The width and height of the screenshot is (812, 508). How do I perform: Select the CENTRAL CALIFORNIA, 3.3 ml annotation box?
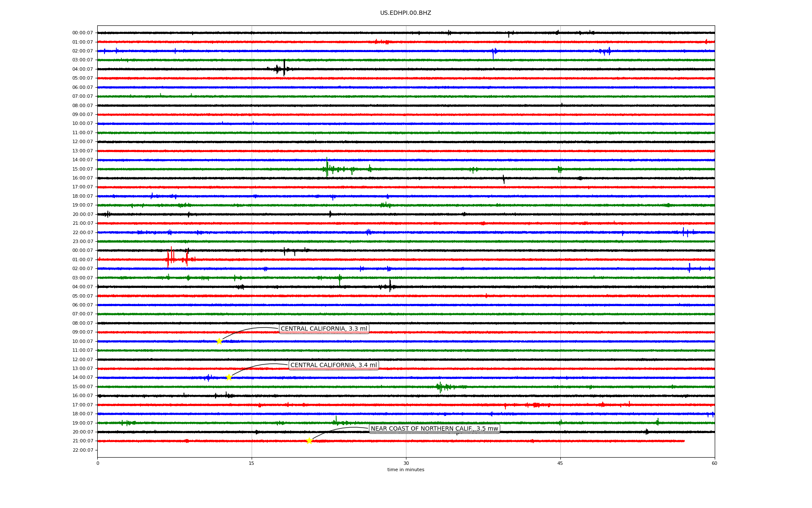point(324,329)
